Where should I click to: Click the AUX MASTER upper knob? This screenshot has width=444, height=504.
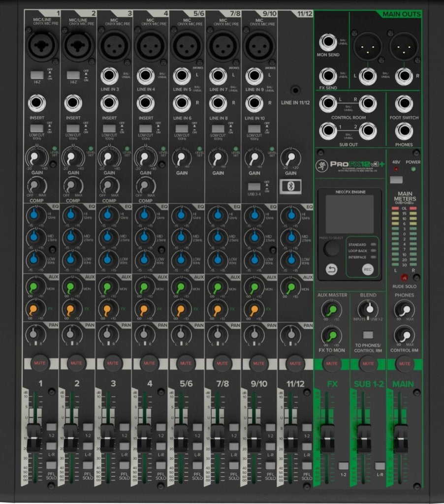click(x=331, y=310)
